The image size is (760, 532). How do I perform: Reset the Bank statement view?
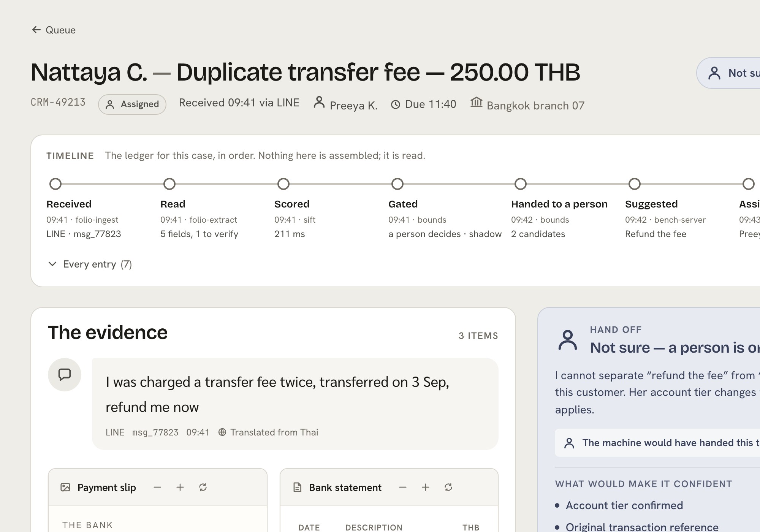(x=448, y=487)
